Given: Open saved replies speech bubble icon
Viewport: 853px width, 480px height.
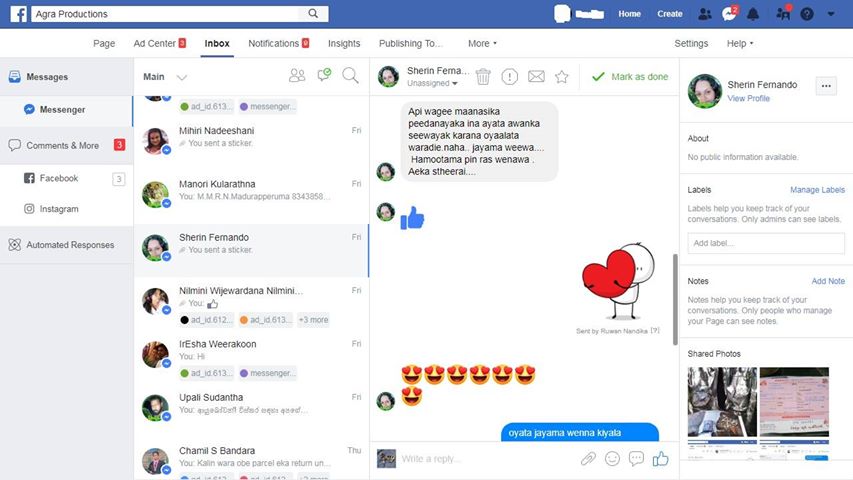Looking at the screenshot, I should pyautogui.click(x=636, y=459).
